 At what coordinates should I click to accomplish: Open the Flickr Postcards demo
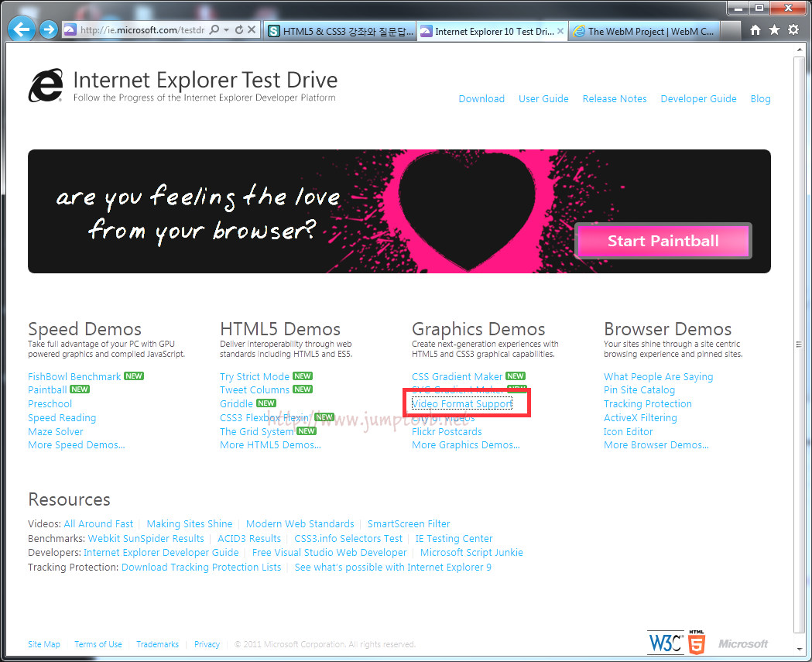pos(447,431)
